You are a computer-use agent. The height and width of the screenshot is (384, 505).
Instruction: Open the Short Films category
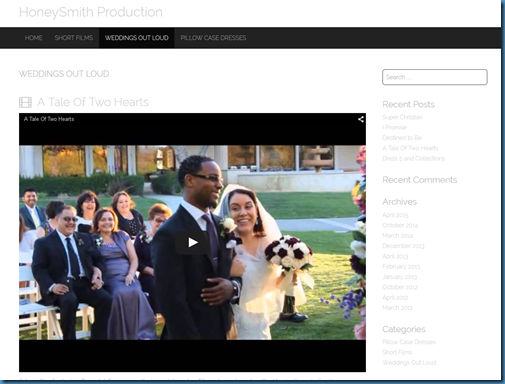coord(397,352)
